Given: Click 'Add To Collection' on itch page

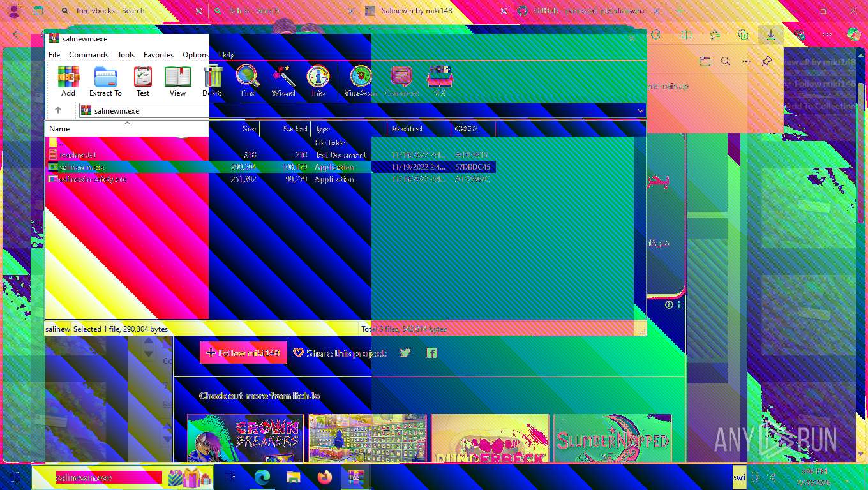Looking at the screenshot, I should point(820,106).
